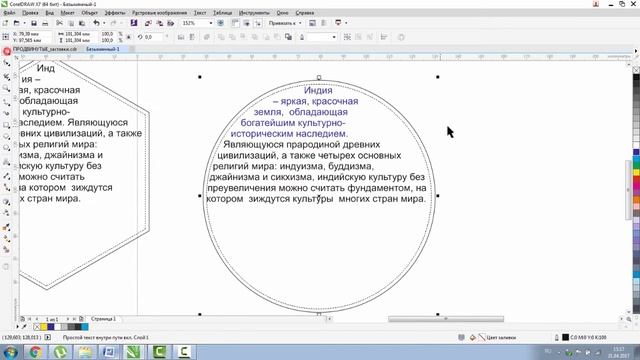
Task: Open the Эффекты menu
Action: pyautogui.click(x=115, y=13)
